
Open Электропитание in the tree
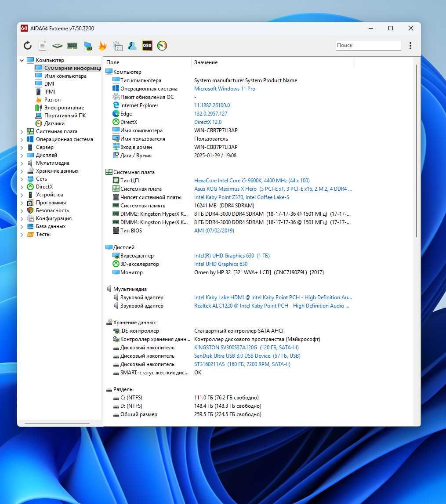(60, 108)
